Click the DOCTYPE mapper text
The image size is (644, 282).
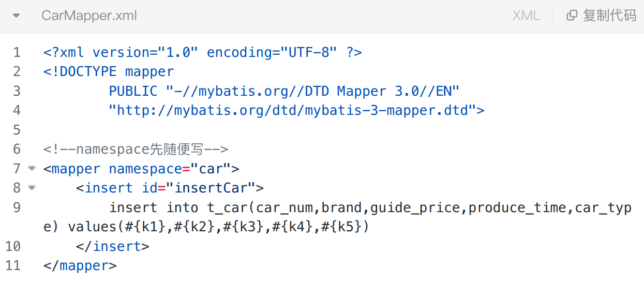point(109,71)
